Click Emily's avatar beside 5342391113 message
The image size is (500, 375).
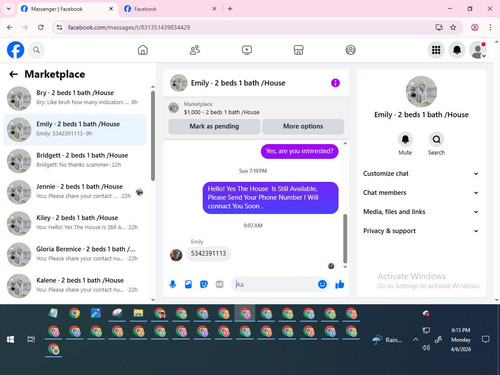coord(176,255)
